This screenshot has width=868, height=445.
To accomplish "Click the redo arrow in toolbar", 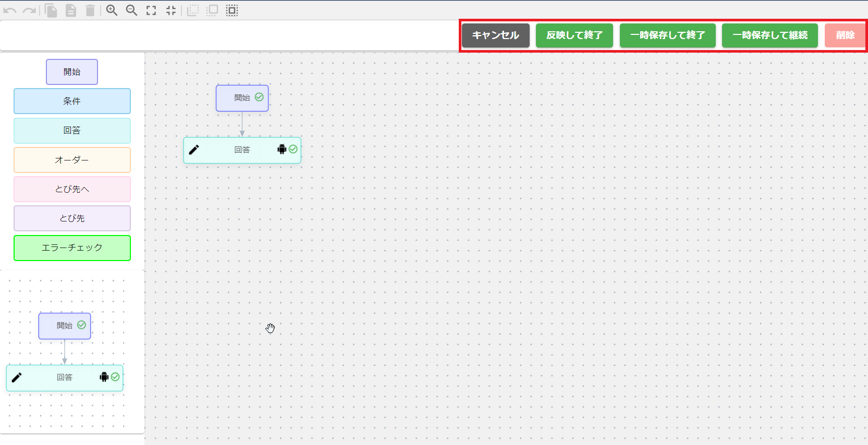I will coord(29,10).
